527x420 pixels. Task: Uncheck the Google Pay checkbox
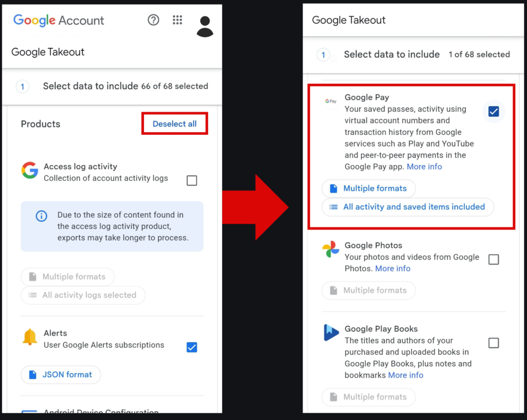[x=494, y=111]
